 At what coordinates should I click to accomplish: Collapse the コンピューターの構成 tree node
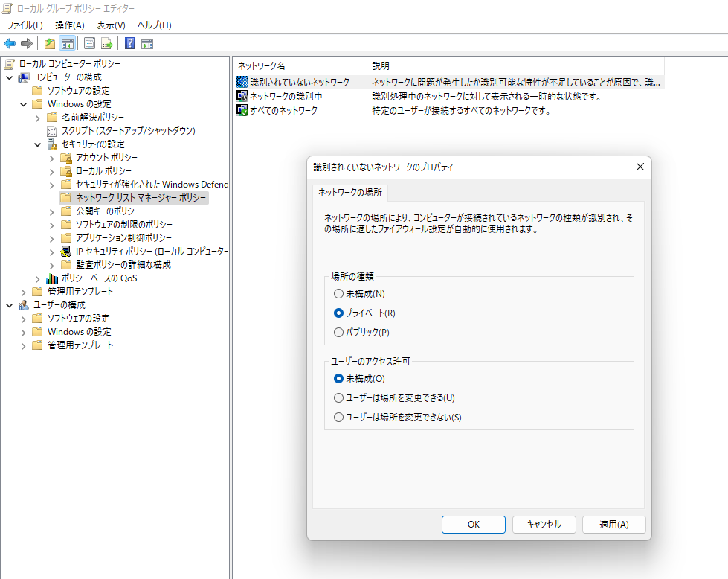tap(9, 77)
